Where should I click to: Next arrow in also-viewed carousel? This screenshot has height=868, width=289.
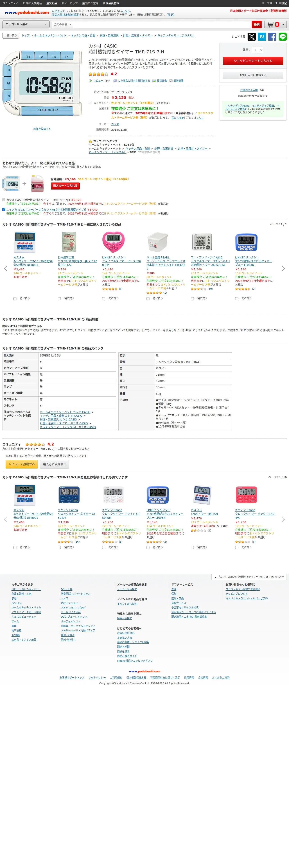coord(283,519)
